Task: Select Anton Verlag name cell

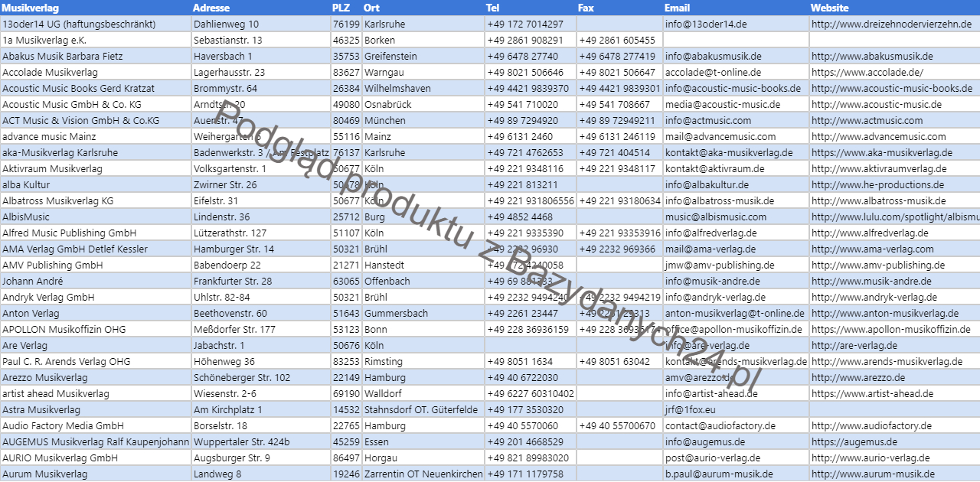Action: point(96,313)
